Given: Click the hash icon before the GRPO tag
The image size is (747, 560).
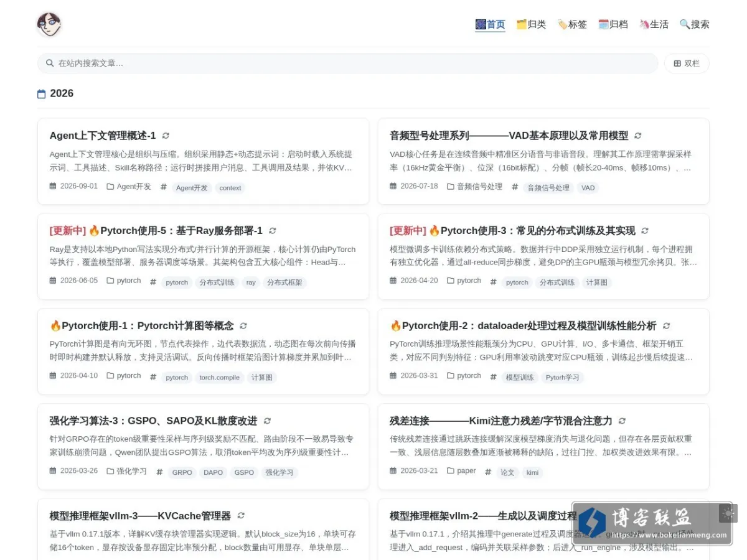Looking at the screenshot, I should tap(159, 472).
